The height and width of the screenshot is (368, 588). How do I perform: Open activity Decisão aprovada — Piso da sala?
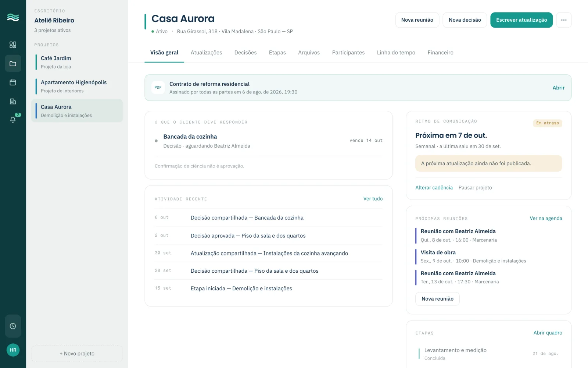pos(269,236)
